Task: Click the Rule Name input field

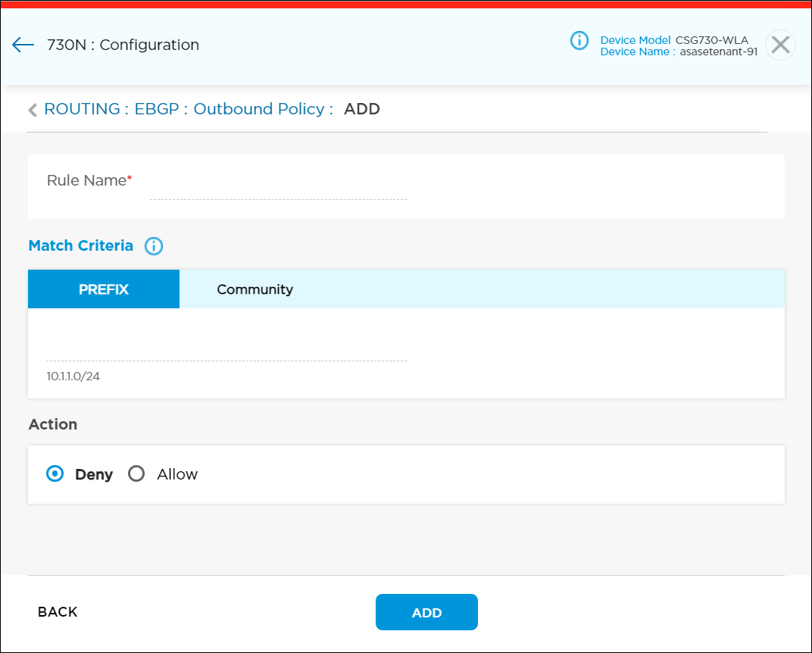Action: (x=276, y=193)
